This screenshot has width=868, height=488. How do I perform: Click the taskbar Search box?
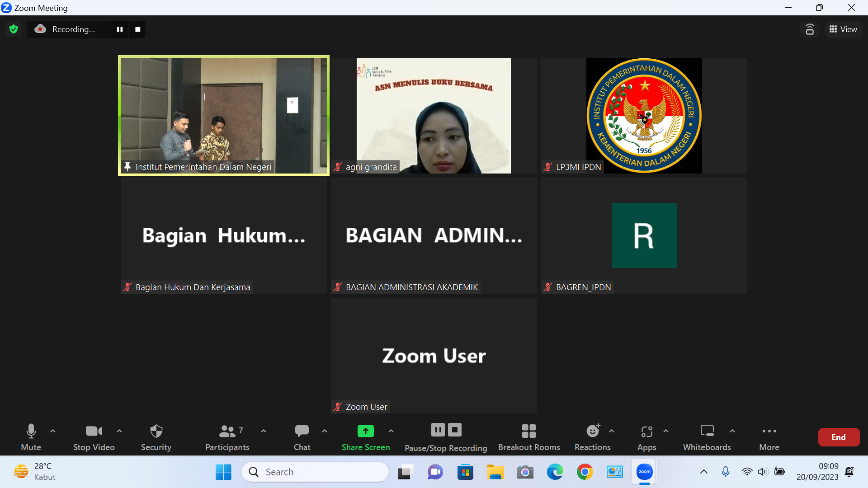click(x=315, y=472)
